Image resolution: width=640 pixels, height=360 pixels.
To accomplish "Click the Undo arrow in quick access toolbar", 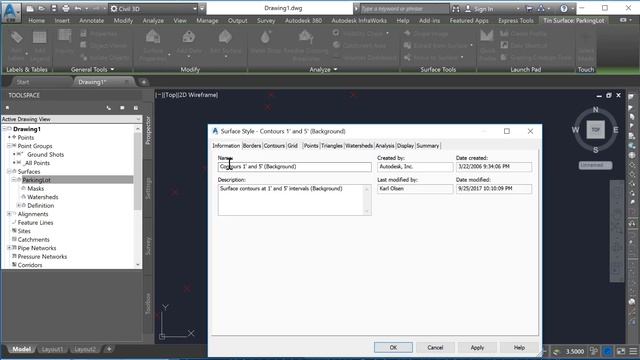I will 78,8.
